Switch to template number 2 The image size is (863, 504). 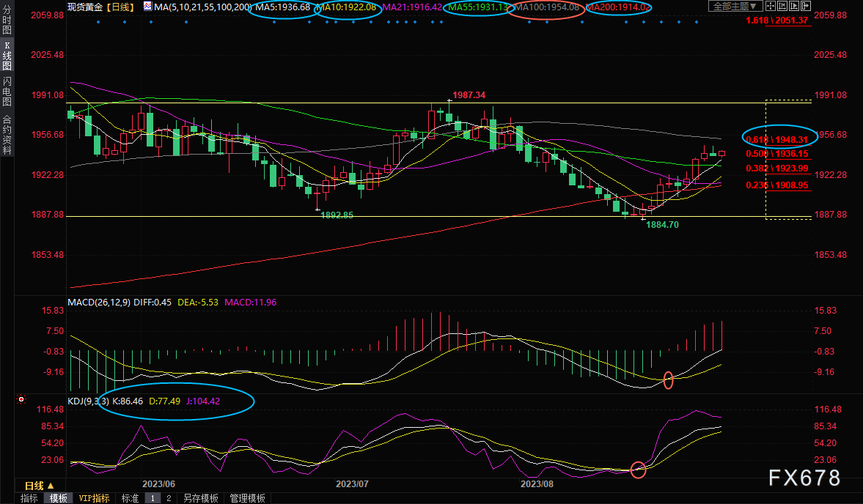pyautogui.click(x=169, y=498)
